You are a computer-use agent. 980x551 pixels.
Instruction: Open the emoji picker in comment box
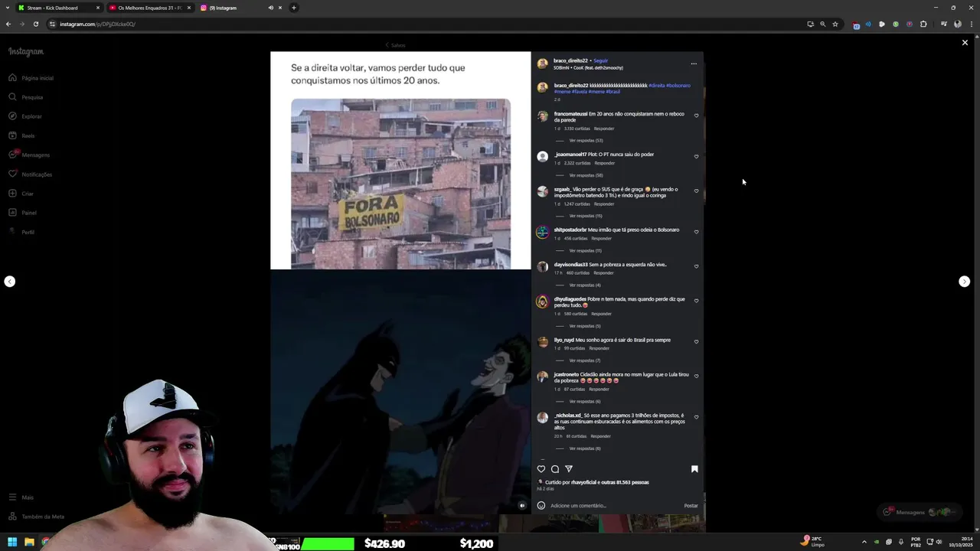click(541, 505)
